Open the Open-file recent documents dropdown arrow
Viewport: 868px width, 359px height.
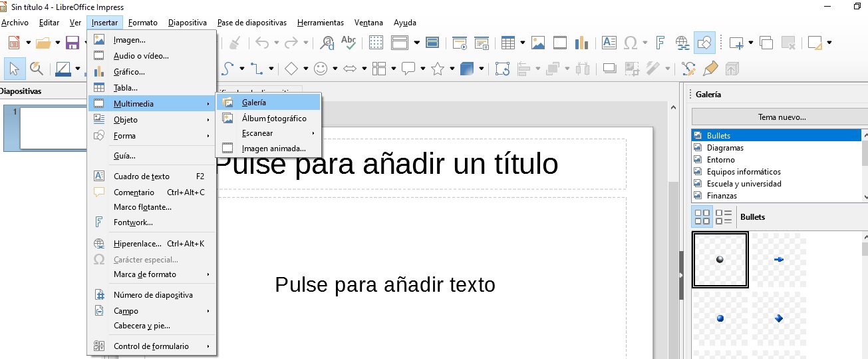click(58, 43)
